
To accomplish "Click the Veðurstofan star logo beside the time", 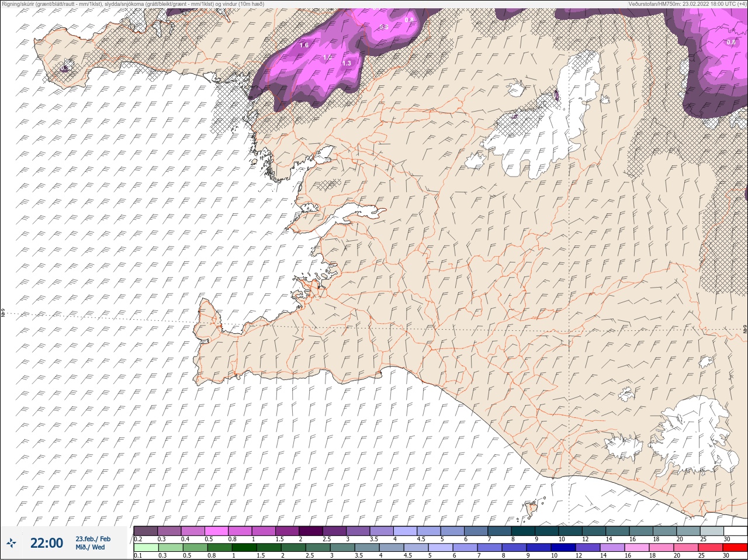I will pos(11,543).
